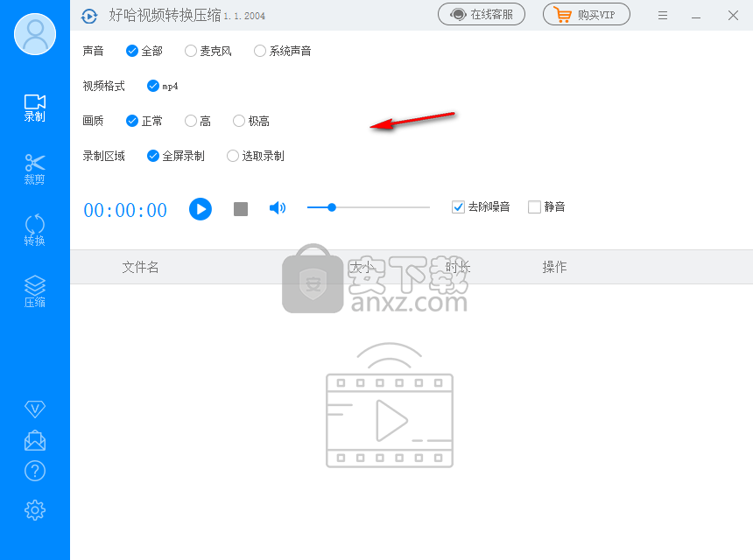Screen dimensions: 753x560
Task: Close the application window
Action: click(733, 16)
